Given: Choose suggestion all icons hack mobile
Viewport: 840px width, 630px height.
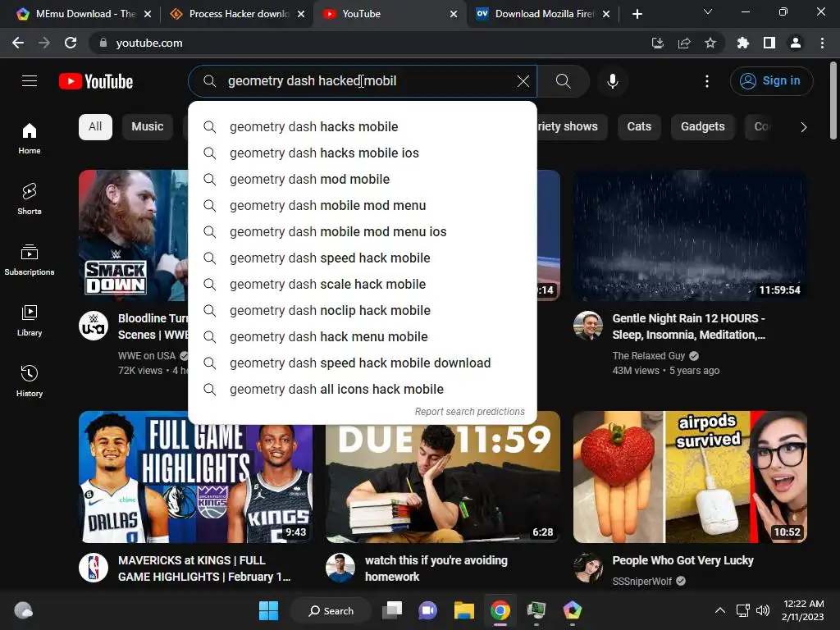Looking at the screenshot, I should coord(363,390).
